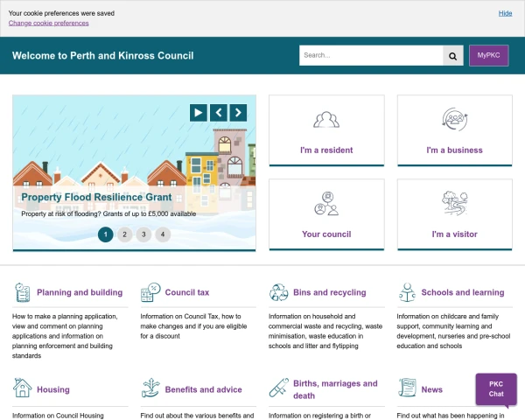Open Housing heading link
Viewport: 525px width, 420px height.
point(53,389)
